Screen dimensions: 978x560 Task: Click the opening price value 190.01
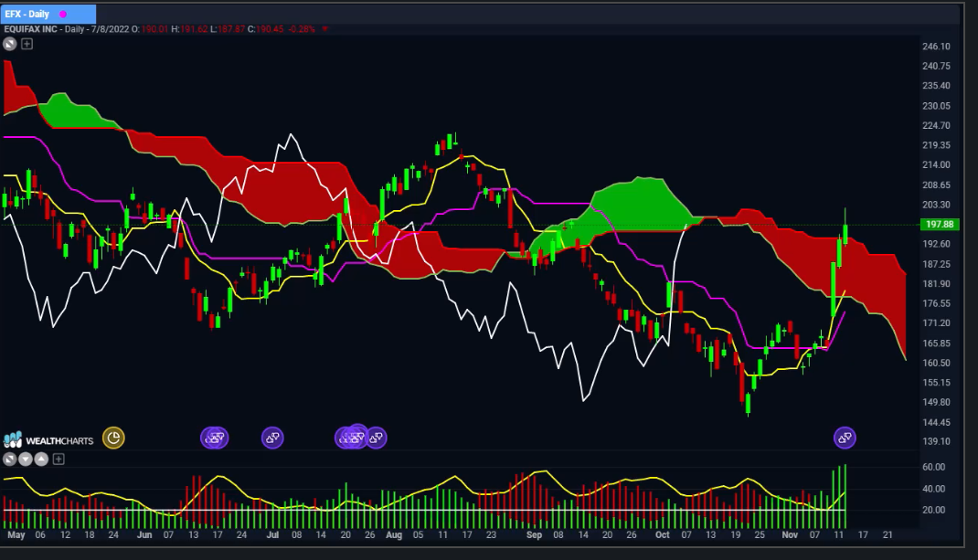pos(154,29)
